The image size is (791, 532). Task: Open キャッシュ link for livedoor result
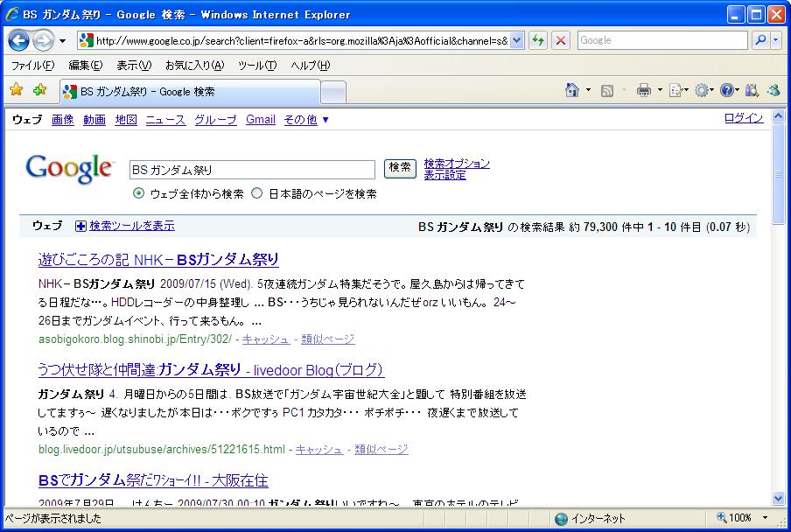click(318, 449)
